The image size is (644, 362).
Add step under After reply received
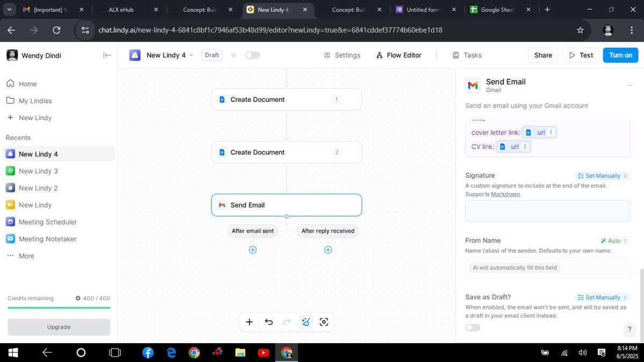point(328,250)
